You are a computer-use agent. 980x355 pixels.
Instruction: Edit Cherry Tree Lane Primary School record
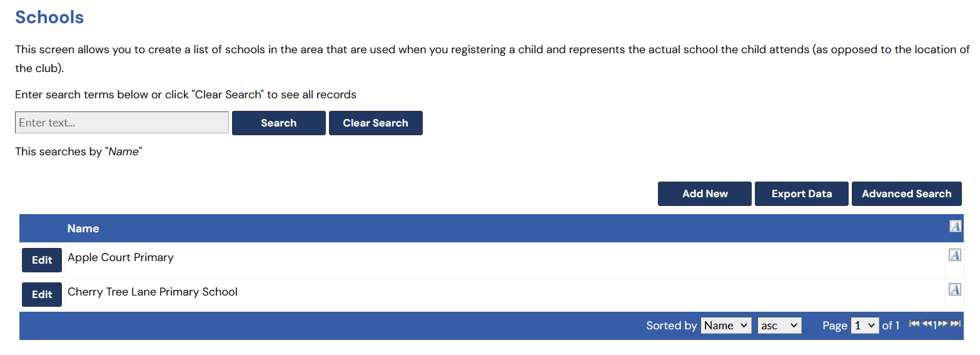[x=42, y=295]
